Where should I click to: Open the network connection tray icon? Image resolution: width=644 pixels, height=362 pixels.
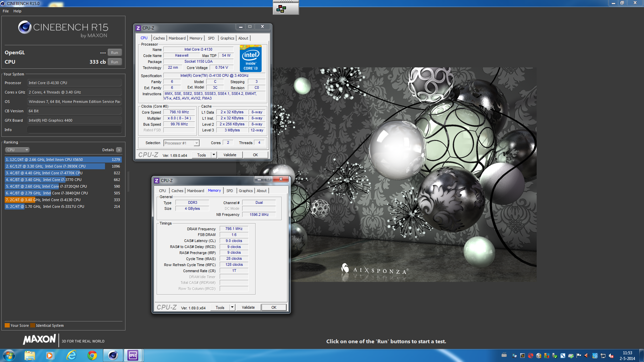click(x=603, y=356)
